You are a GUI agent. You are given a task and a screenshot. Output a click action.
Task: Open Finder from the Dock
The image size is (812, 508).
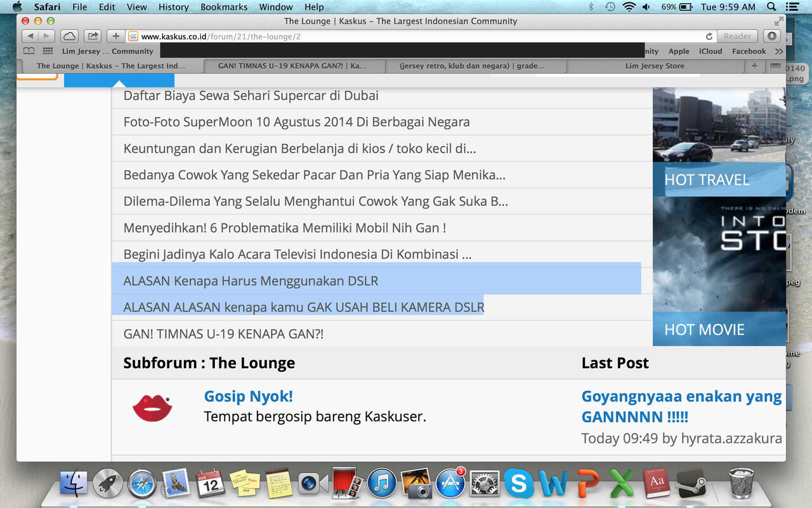[x=74, y=485]
